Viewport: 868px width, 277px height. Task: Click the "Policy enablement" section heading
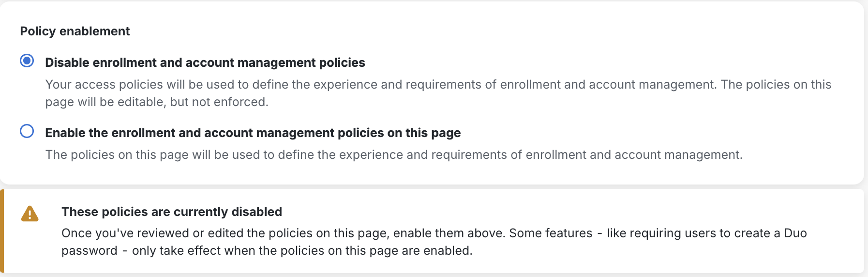click(x=75, y=31)
